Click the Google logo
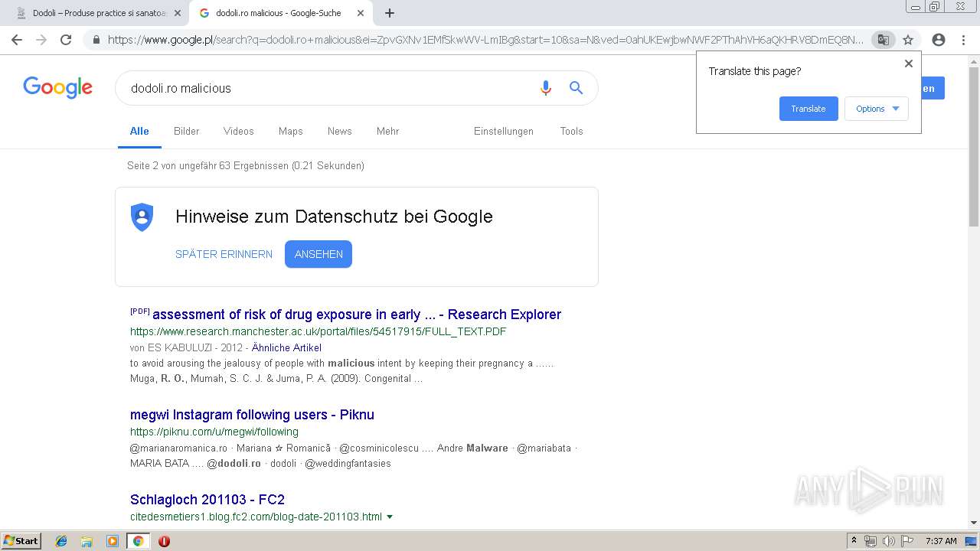The width and height of the screenshot is (980, 551). click(x=57, y=87)
